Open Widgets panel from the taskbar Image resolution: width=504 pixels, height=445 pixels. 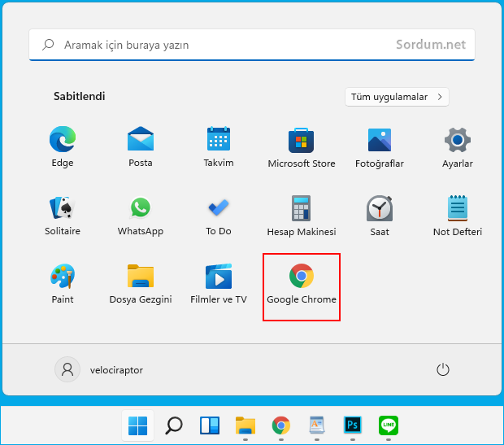[x=210, y=425]
